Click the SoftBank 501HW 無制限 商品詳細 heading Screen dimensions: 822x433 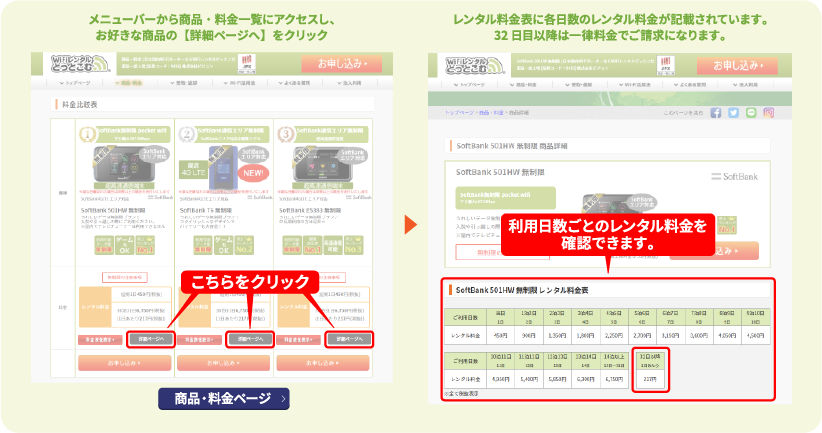(x=512, y=146)
